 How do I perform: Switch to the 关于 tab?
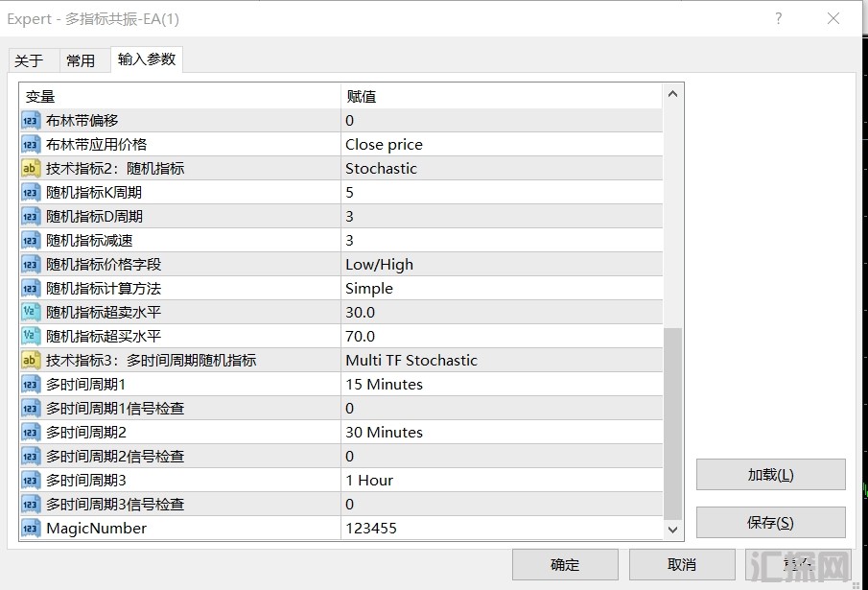pyautogui.click(x=29, y=60)
